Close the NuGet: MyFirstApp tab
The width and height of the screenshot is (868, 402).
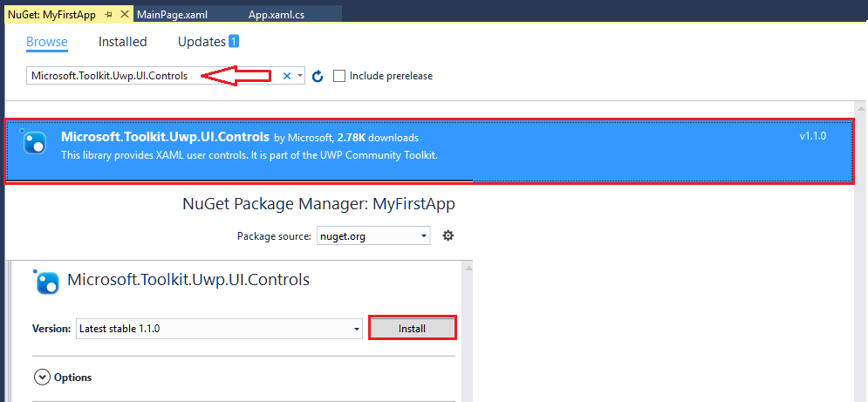(x=124, y=16)
